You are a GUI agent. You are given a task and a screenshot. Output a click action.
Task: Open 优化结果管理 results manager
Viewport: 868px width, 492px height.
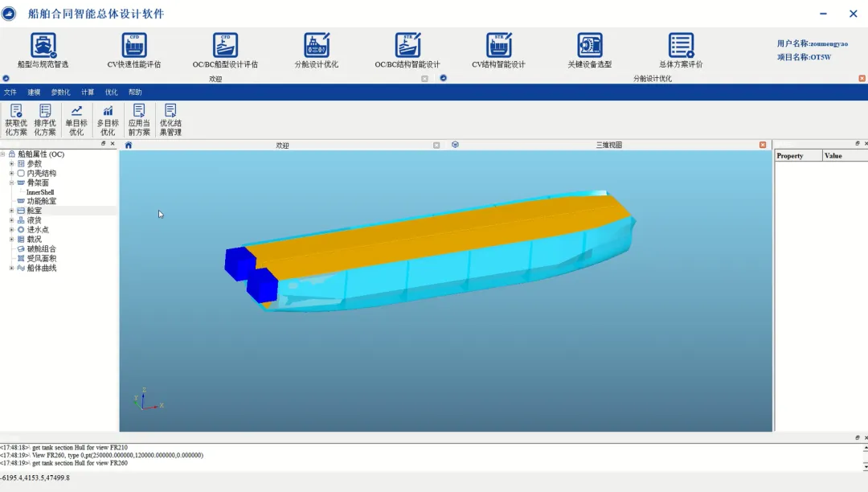[170, 120]
